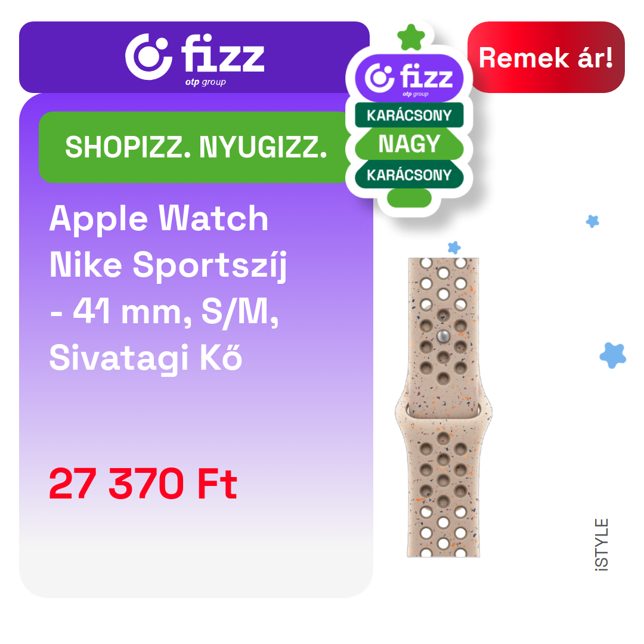Click the NAGY label on the tree badge
644x644 pixels.
pyautogui.click(x=409, y=144)
